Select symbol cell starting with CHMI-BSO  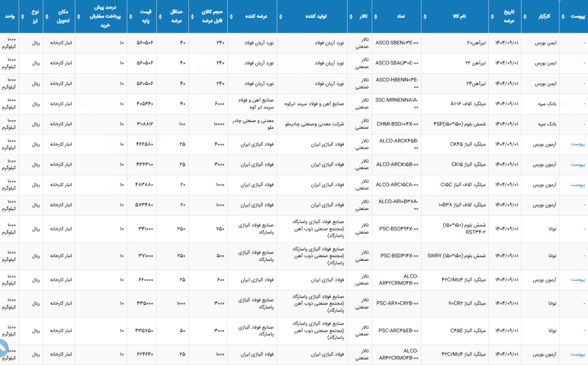397,124
